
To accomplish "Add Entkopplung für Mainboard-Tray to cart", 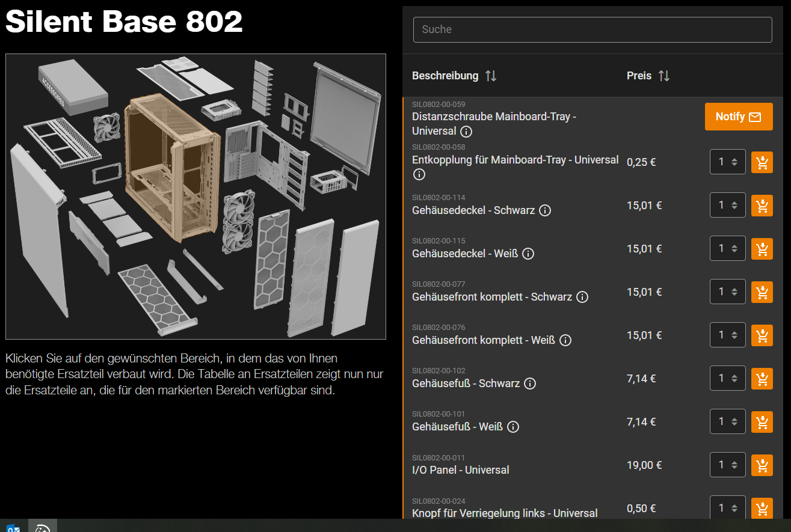I will 762,162.
